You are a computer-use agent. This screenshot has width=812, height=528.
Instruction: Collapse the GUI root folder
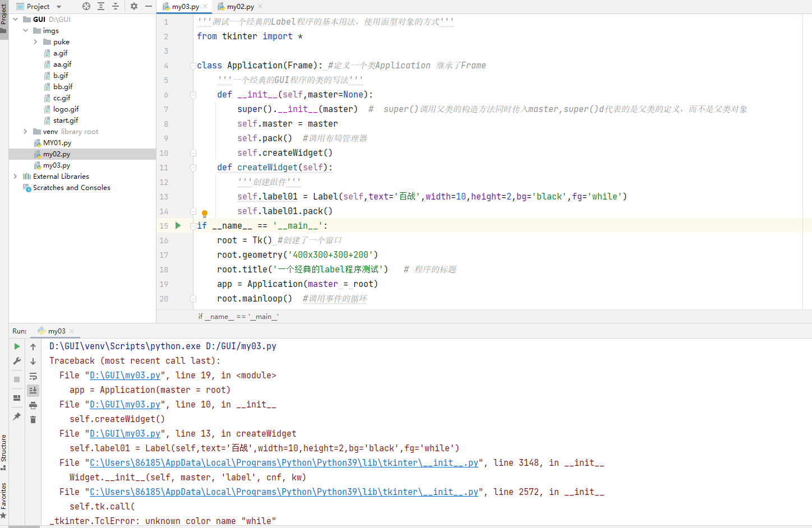click(x=15, y=19)
